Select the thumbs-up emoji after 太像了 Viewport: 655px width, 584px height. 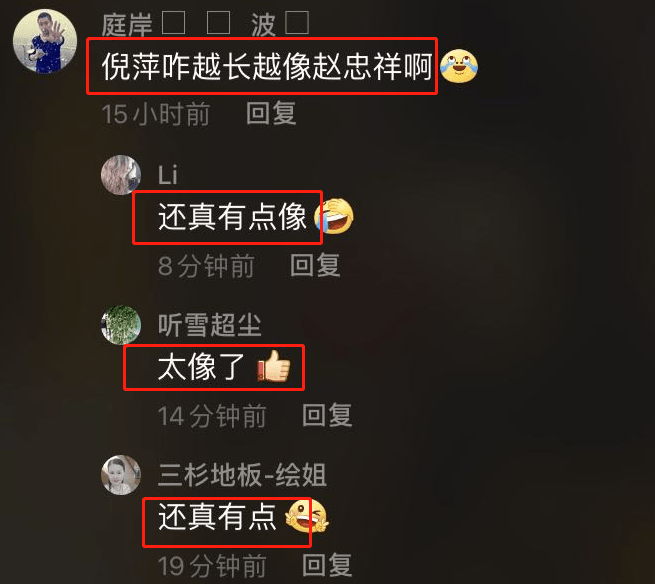click(x=274, y=366)
